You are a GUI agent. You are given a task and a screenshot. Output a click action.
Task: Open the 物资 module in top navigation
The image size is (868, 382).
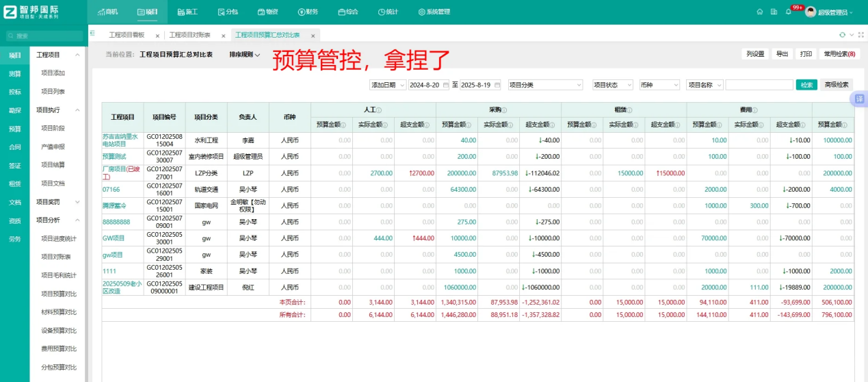click(267, 12)
